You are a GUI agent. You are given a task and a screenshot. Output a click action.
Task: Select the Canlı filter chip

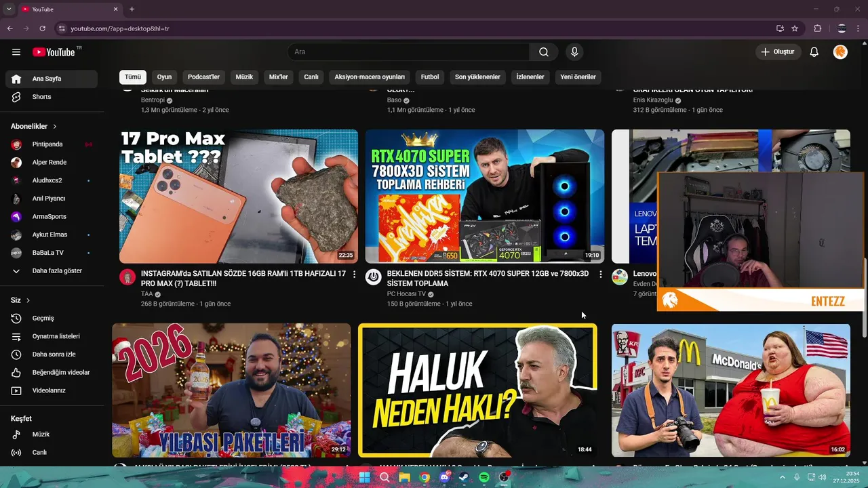(x=311, y=77)
